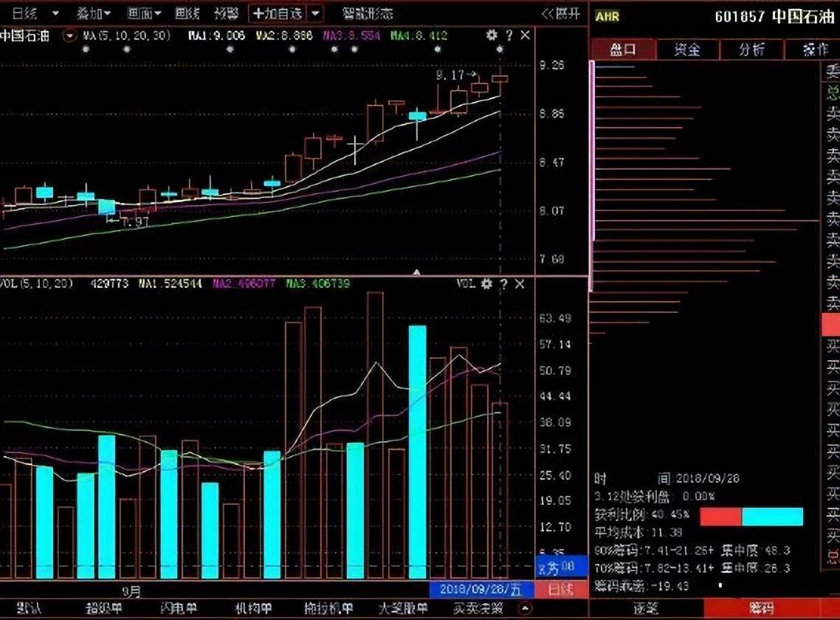Switch to the 操作 tab

tap(814, 49)
